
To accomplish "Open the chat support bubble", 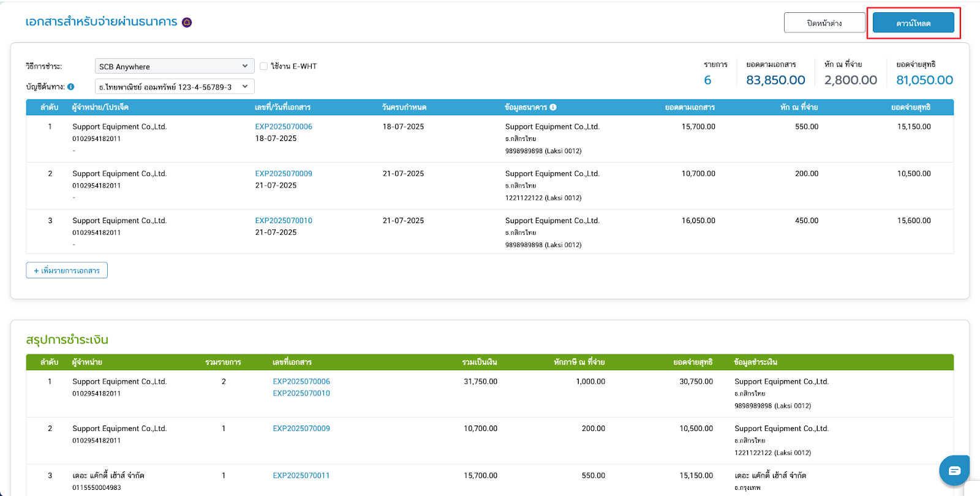I will tap(954, 470).
